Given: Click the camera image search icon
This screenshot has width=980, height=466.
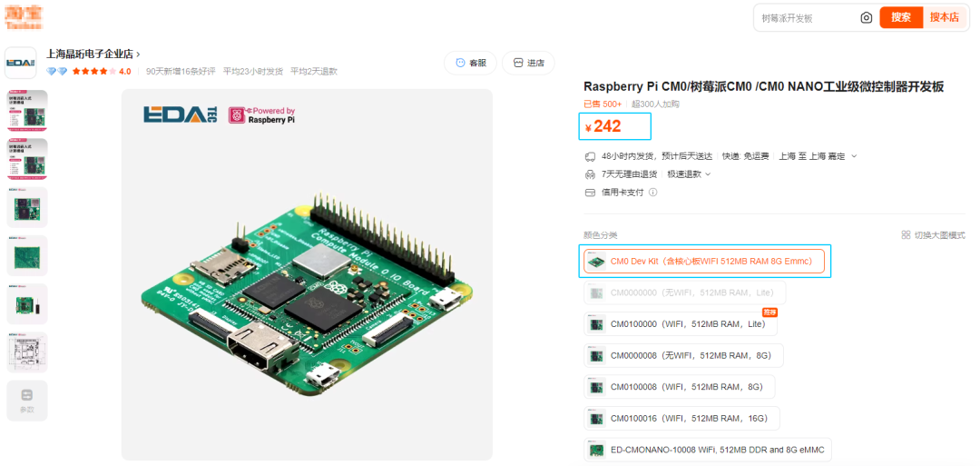Looking at the screenshot, I should tap(866, 17).
